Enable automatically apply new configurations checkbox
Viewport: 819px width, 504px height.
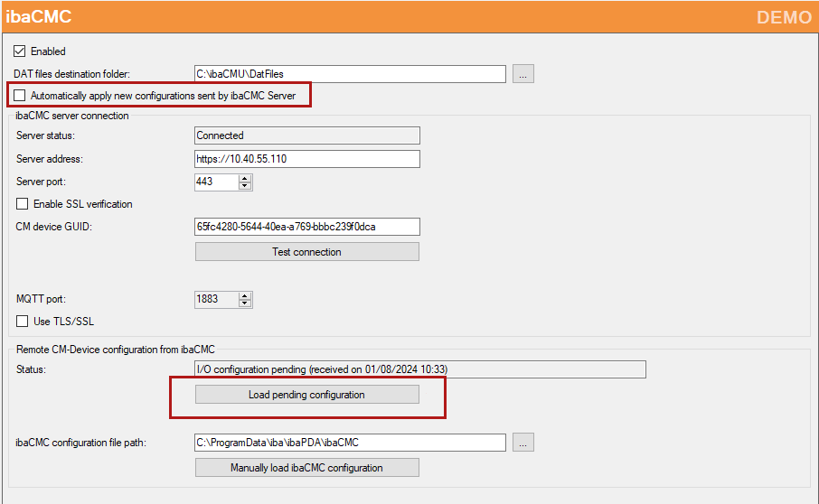click(19, 96)
